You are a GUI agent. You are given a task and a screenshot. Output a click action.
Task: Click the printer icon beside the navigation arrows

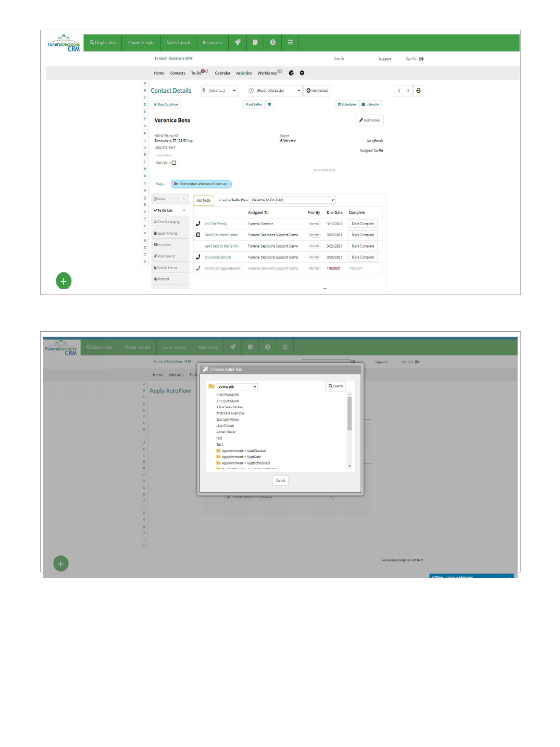(418, 91)
